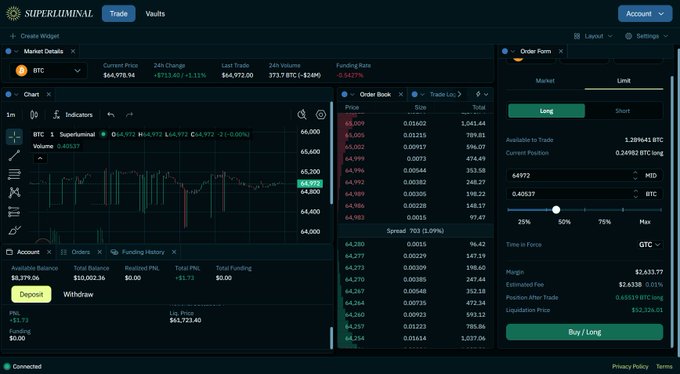Toggle MID price on the limit price field
This screenshot has height=374, width=680.
(x=651, y=176)
